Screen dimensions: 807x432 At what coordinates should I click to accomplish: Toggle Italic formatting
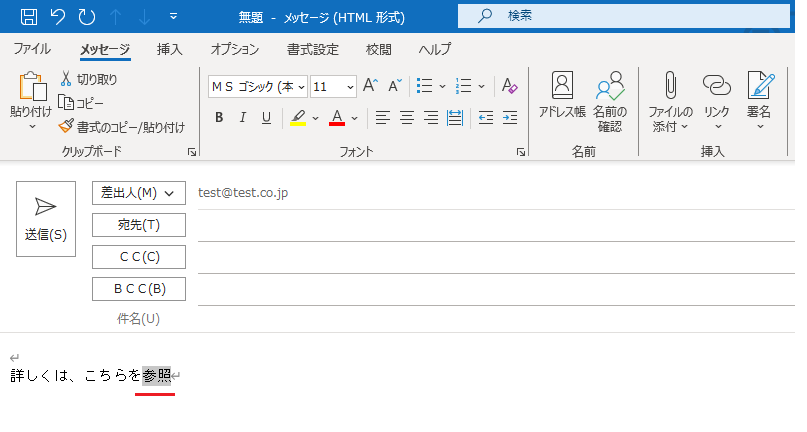(x=242, y=118)
